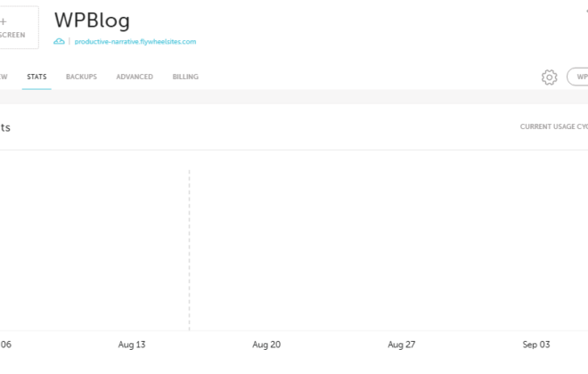Screen dimensions: 588x374
Task: Click the WP button next to gear
Action: point(577,77)
